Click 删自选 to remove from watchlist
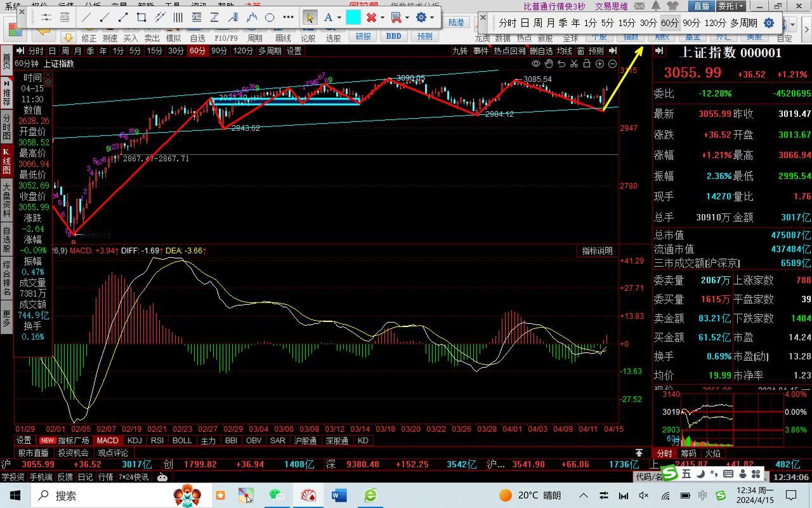Screen dimensions: 812x508 541,51
